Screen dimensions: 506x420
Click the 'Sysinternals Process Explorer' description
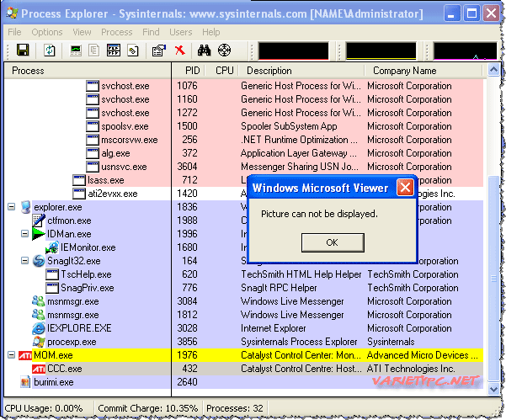[x=299, y=342]
